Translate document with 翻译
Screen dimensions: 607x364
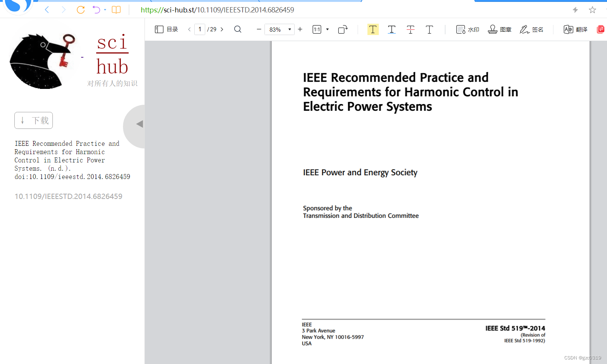pos(575,29)
